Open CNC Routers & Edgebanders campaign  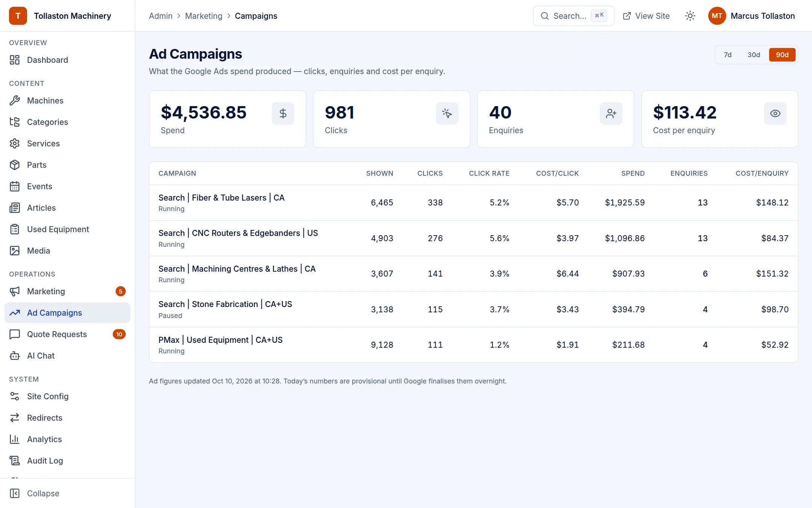point(474,238)
